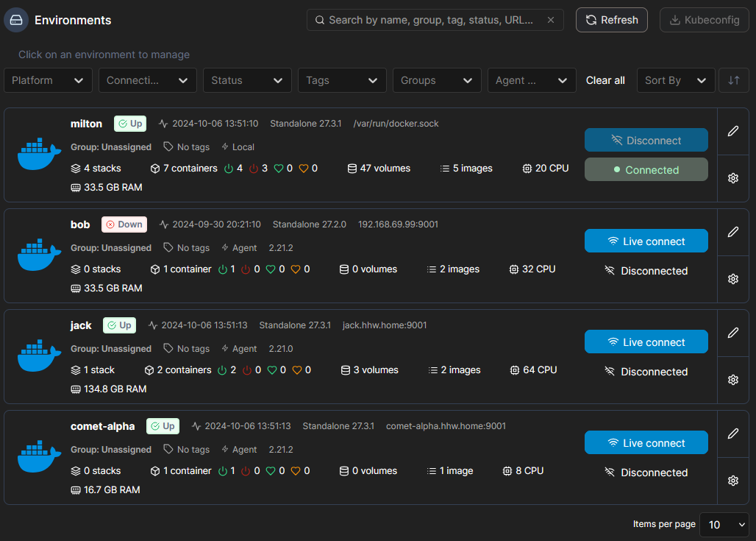This screenshot has width=756, height=541.
Task: Open the Sort By dropdown
Action: coord(675,80)
